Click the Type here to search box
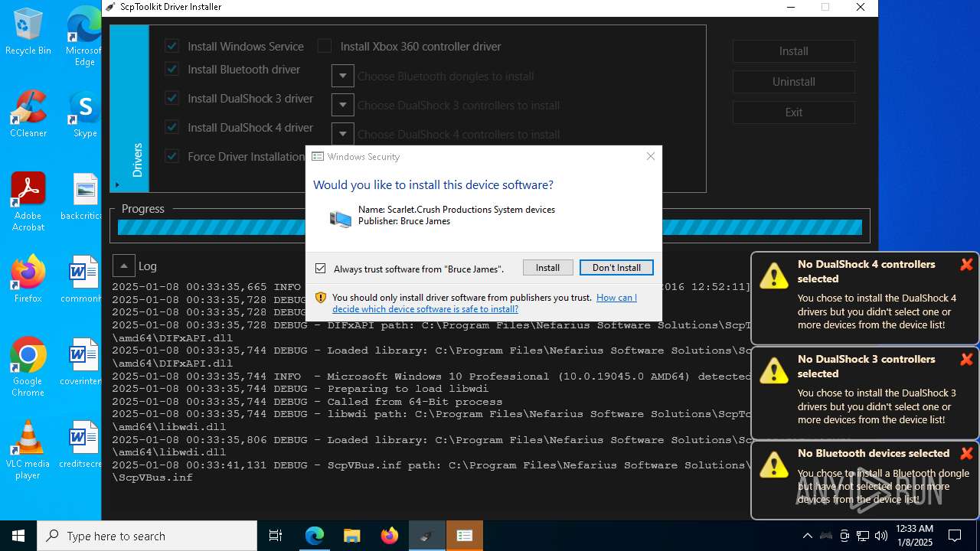This screenshot has width=980, height=551. coord(147,536)
